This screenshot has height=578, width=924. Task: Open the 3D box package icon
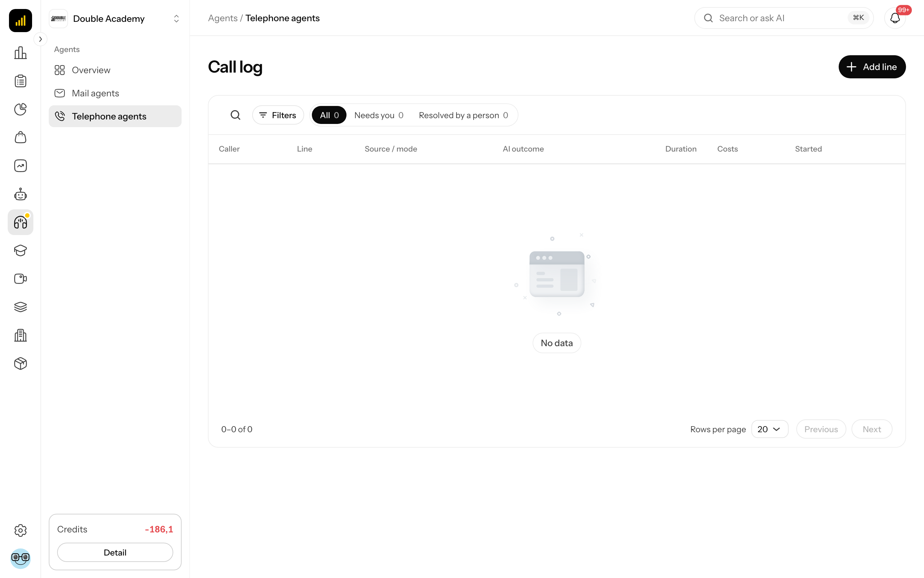click(x=20, y=363)
